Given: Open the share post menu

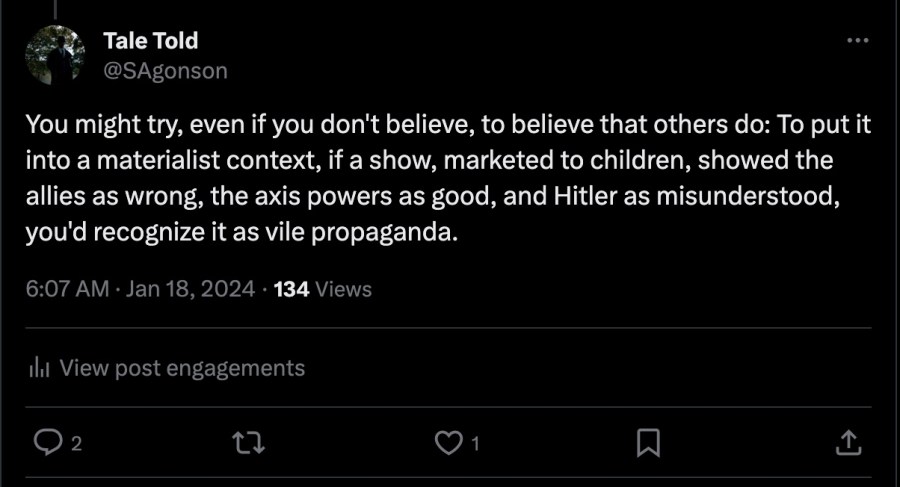Looking at the screenshot, I should [846, 442].
